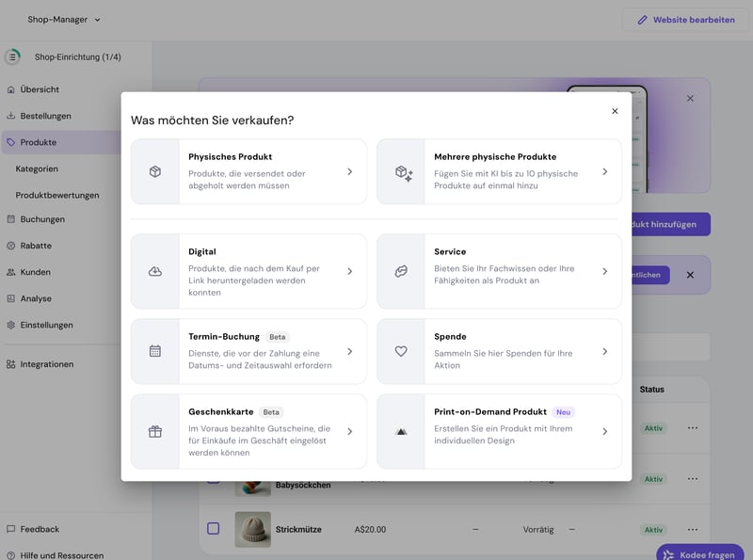
Task: Open the three-dot menu for Strickmütze row
Action: (x=693, y=530)
